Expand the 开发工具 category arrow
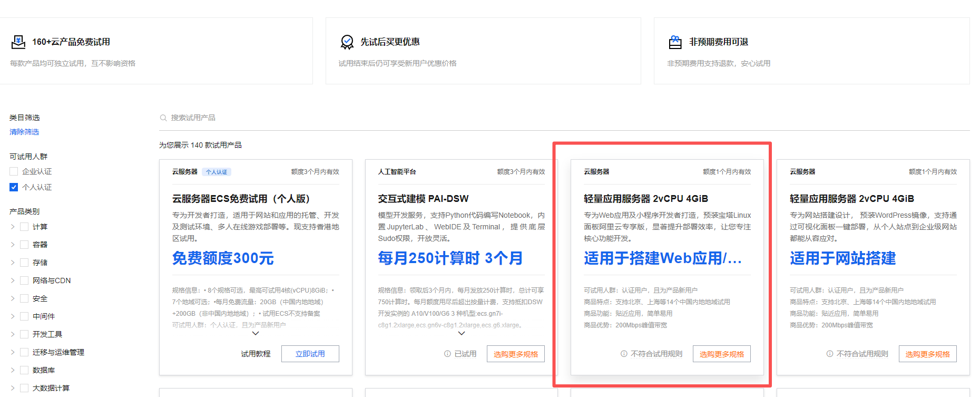Viewport: 980px width, 397px height. point(13,334)
